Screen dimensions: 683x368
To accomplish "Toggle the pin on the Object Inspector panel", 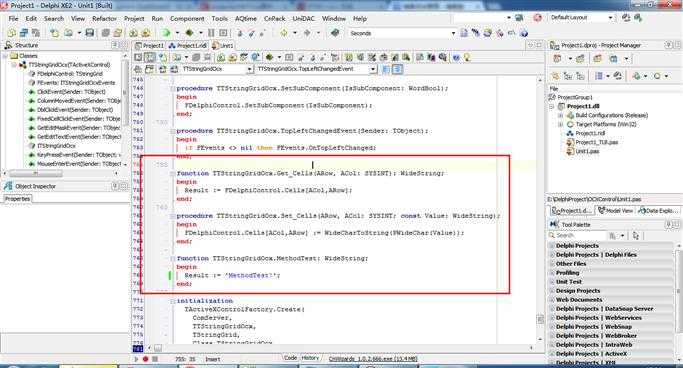I will [x=115, y=186].
